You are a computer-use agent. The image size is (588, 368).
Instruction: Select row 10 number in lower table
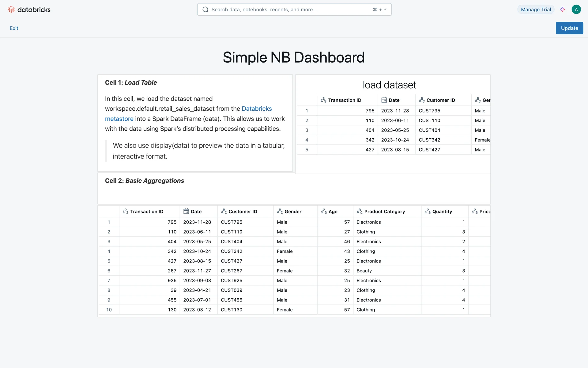click(109, 310)
